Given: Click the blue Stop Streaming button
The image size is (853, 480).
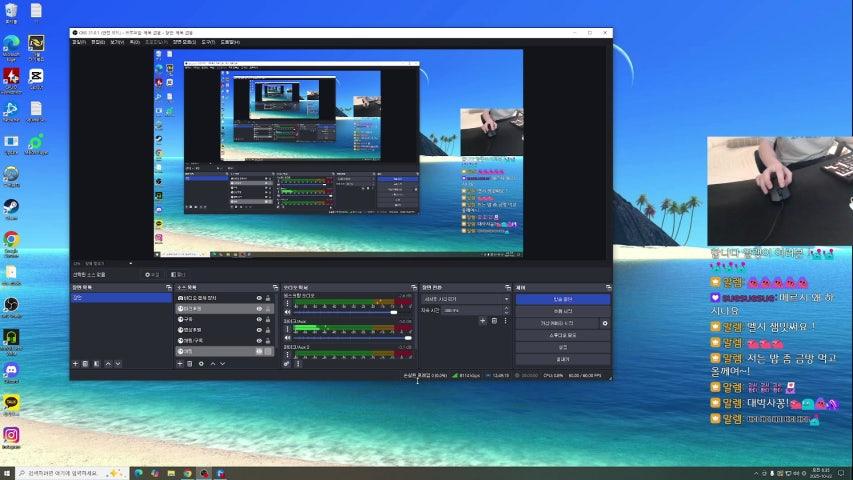Looking at the screenshot, I should pyautogui.click(x=562, y=299).
